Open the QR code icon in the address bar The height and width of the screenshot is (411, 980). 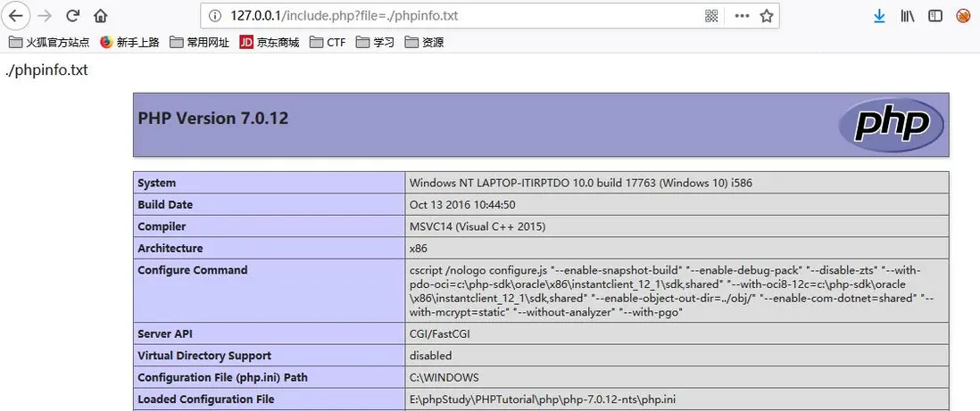click(711, 16)
